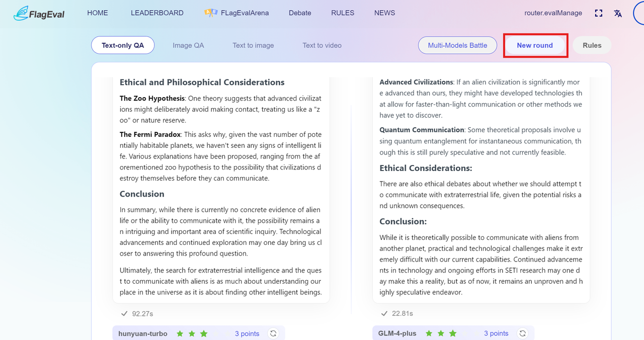Viewport: 644px width, 340px height.
Task: Click the third star for GLM-4-plus
Action: 453,333
